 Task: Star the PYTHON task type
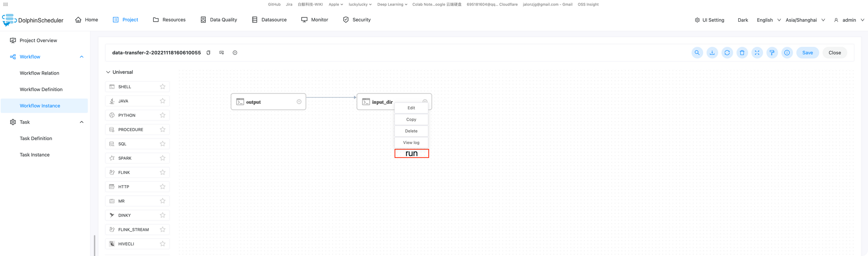click(163, 115)
